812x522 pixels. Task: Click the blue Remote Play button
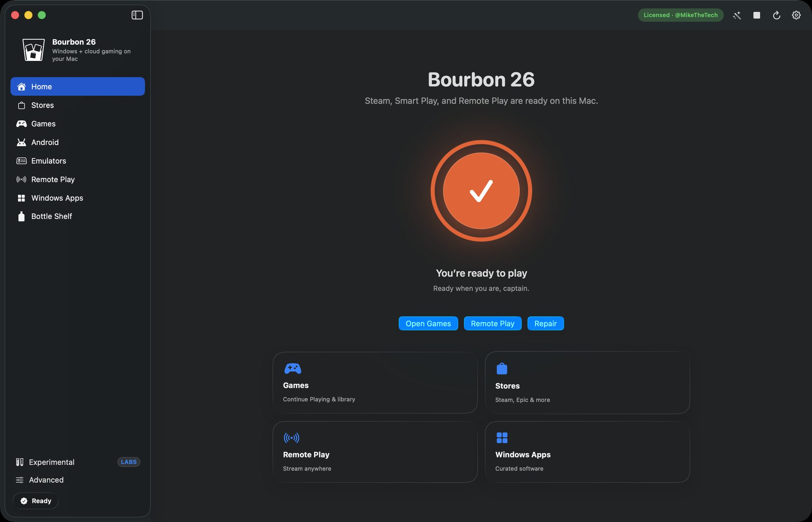coord(492,324)
